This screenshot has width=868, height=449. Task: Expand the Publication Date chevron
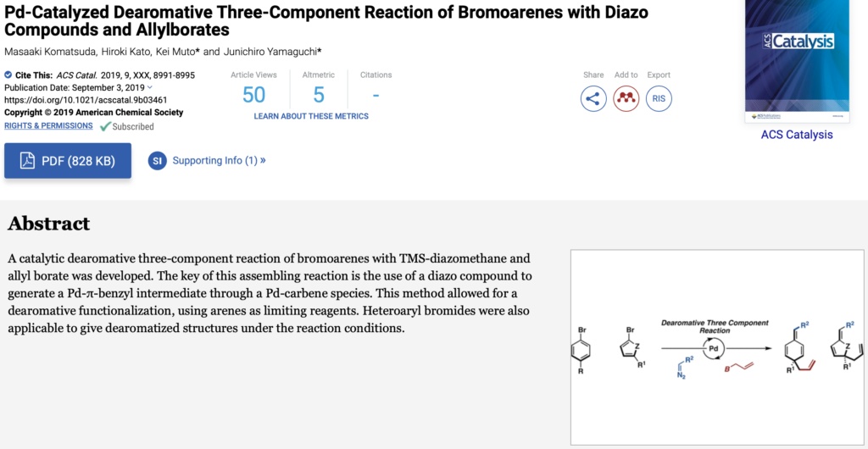click(150, 87)
